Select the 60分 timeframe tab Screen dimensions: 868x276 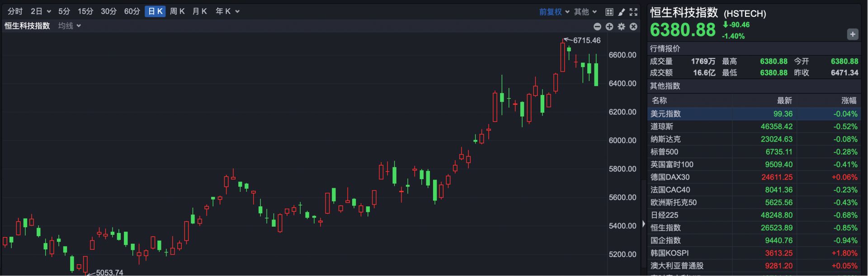click(132, 11)
